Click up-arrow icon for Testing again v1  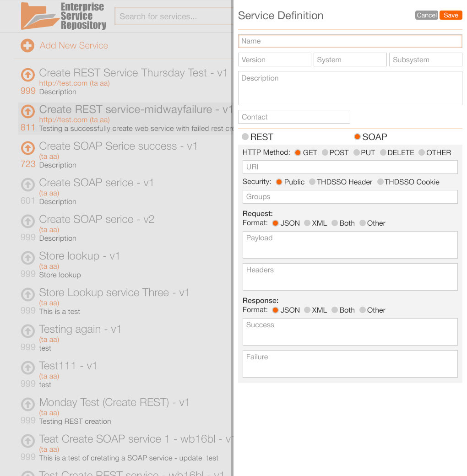(27, 331)
